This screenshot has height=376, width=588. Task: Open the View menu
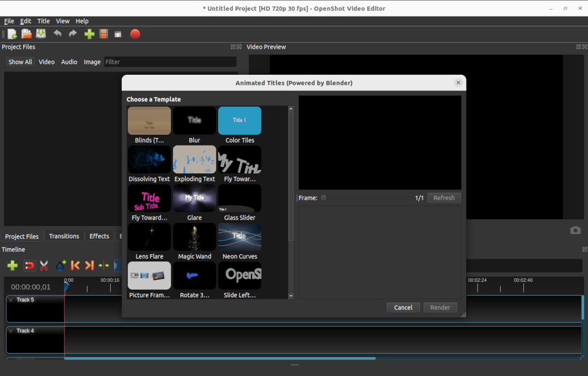(62, 21)
